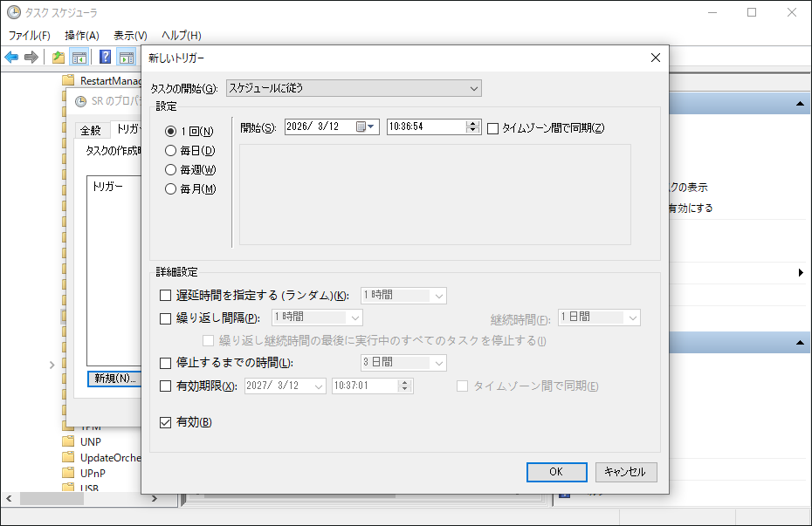
Task: Open Help via the question mark toolbar icon
Action: point(105,57)
